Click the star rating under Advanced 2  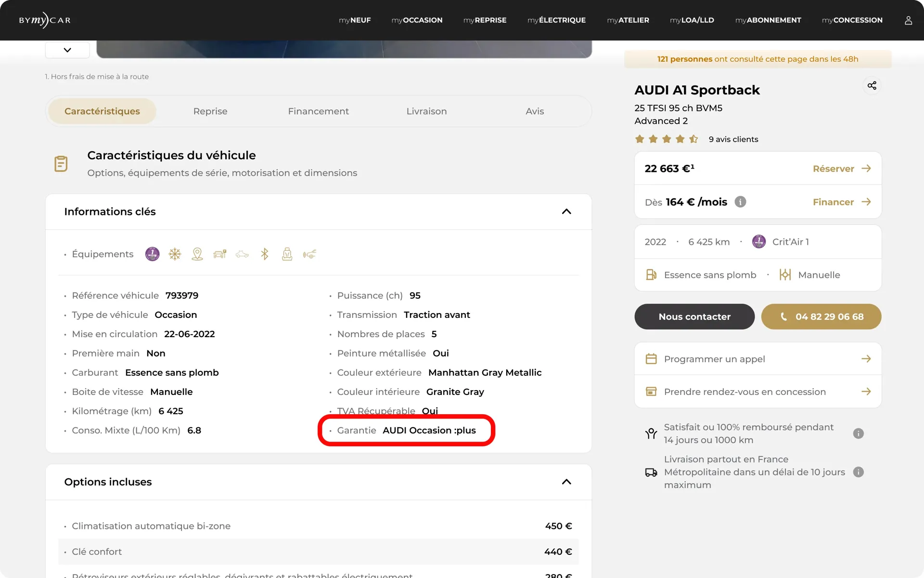(x=666, y=139)
